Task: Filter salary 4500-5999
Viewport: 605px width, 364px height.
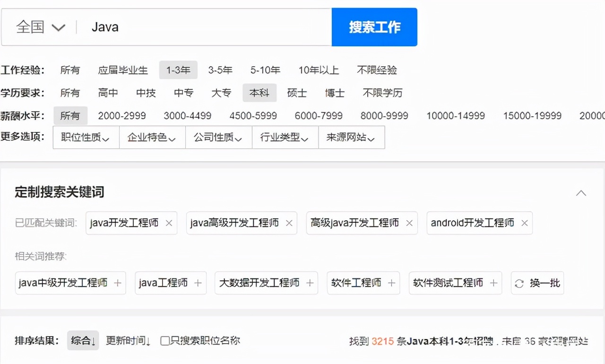Action: (253, 115)
